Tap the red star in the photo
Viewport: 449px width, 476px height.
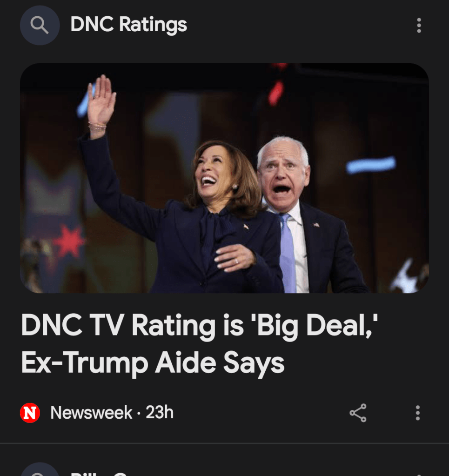[69, 241]
